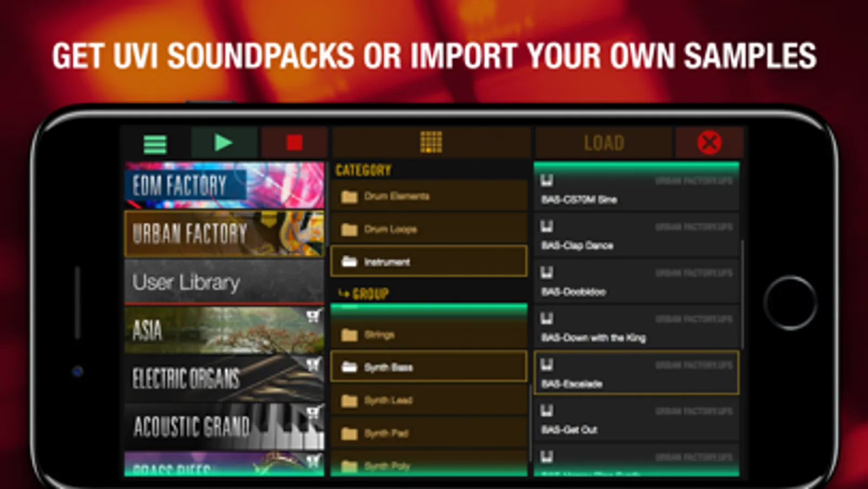The height and width of the screenshot is (489, 868).
Task: Click the LOAD button
Action: [604, 143]
